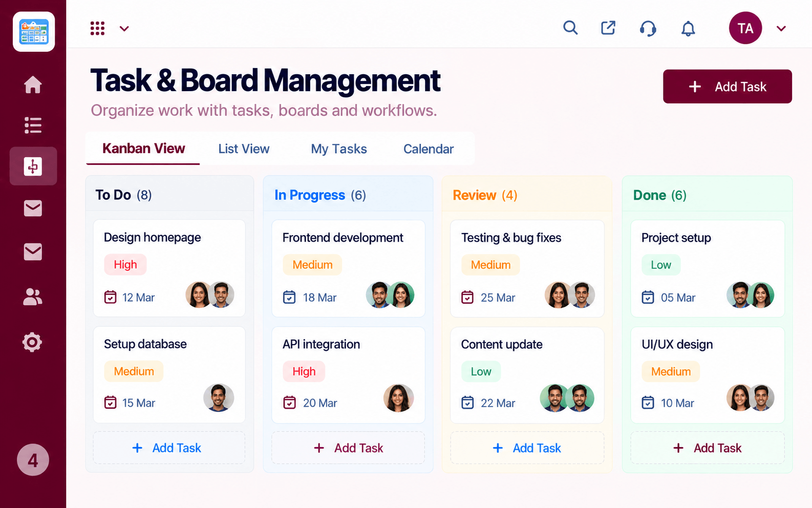Click the assignee avatars on Testing & bug fixes

(x=570, y=294)
